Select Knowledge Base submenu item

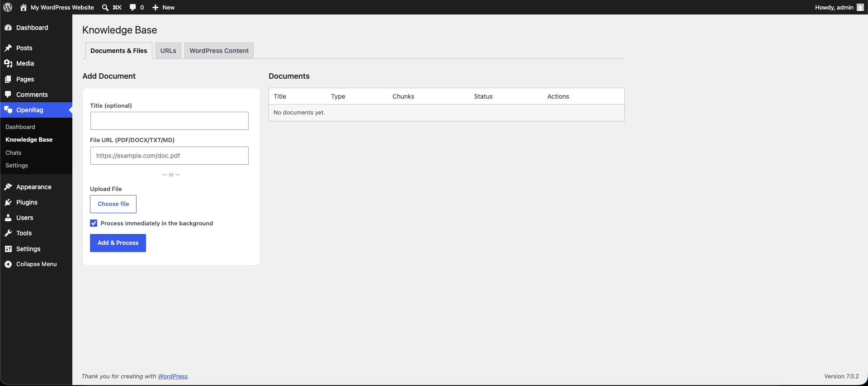coord(29,140)
